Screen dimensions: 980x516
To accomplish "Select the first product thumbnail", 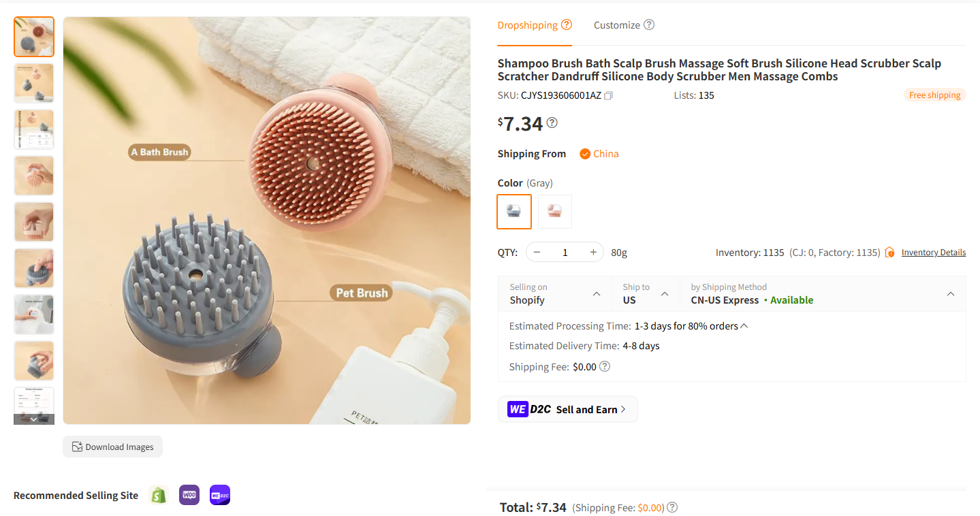I will tap(33, 37).
